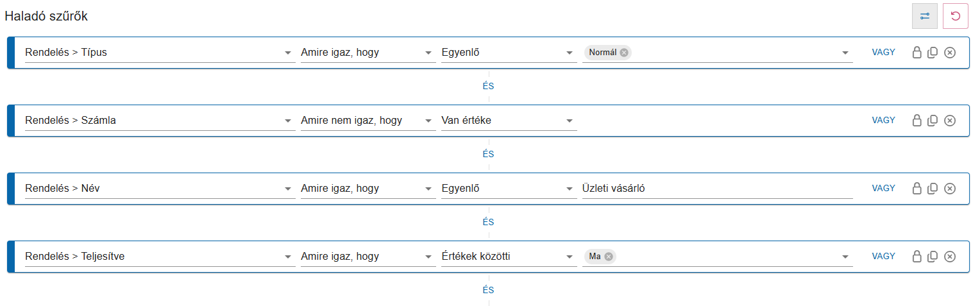Screen dimensions: 980x306
Task: Delete the Rendelés > Típus filter row
Action: pos(950,53)
